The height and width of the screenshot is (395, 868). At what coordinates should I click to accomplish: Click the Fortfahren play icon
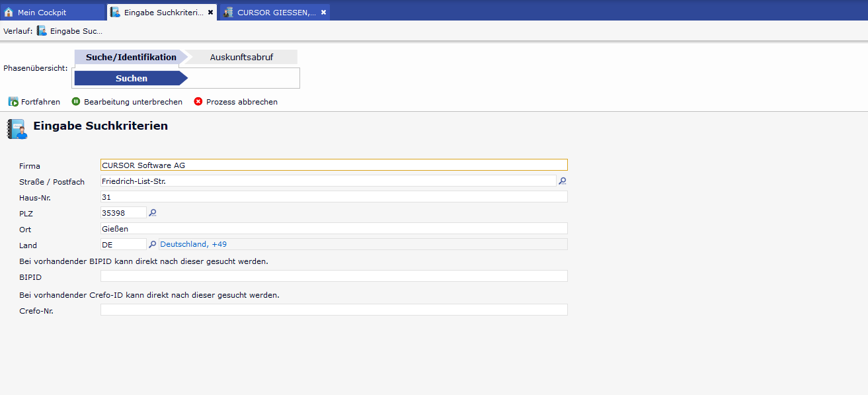click(13, 102)
